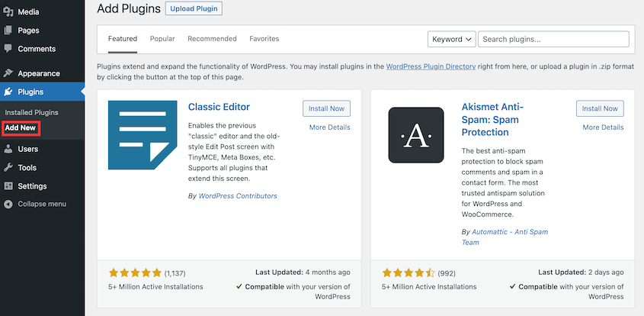Open the WordPress Contributors author link
Image resolution: width=644 pixels, height=316 pixels.
click(238, 196)
